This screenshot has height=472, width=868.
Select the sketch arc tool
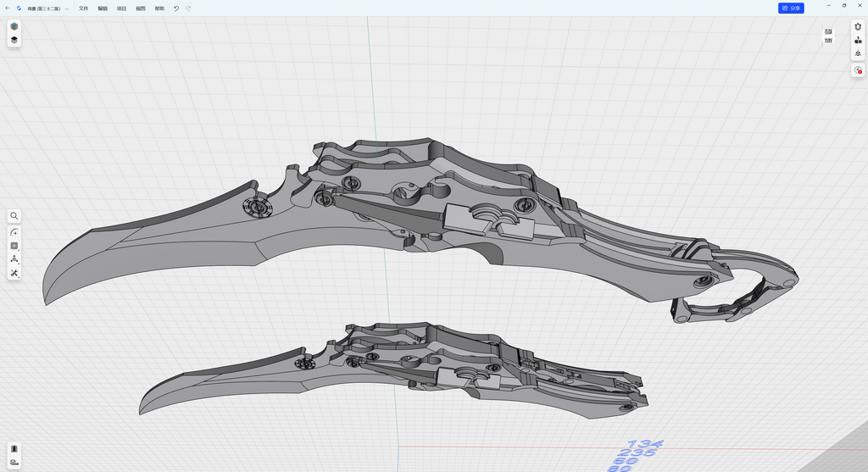[x=14, y=232]
